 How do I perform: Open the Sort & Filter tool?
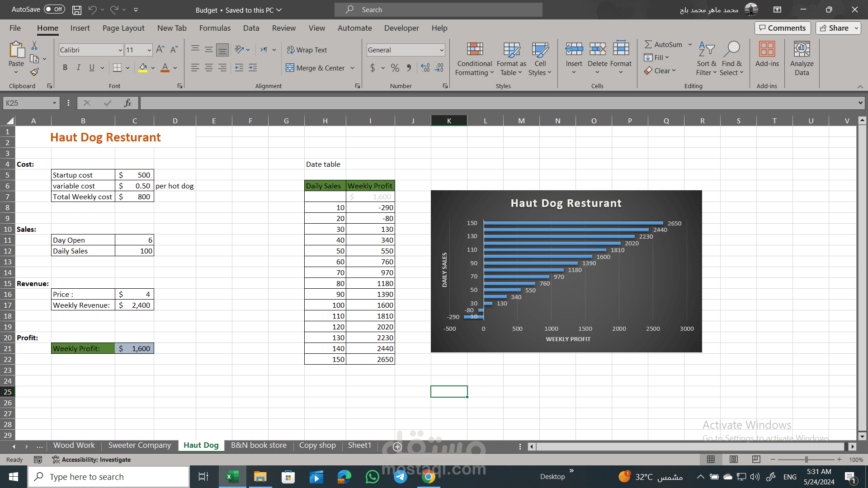706,49
